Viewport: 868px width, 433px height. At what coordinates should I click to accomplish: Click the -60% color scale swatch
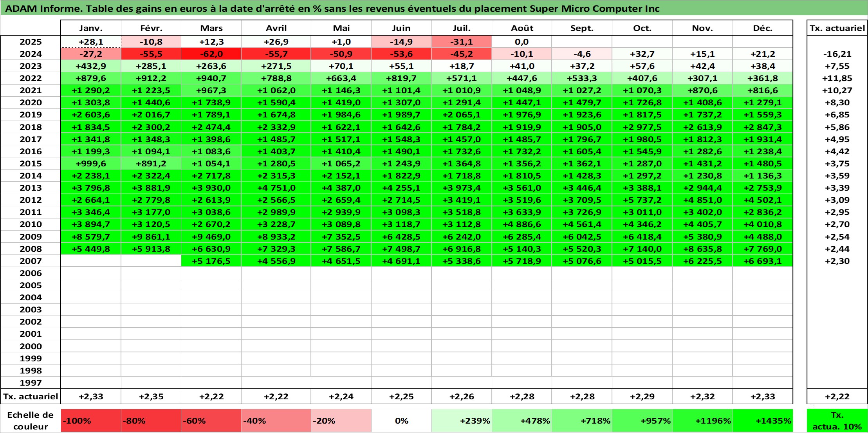coord(211,421)
